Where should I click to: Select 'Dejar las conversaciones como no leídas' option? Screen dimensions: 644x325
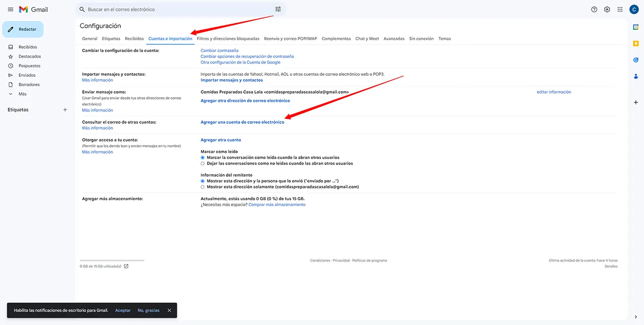pos(203,163)
